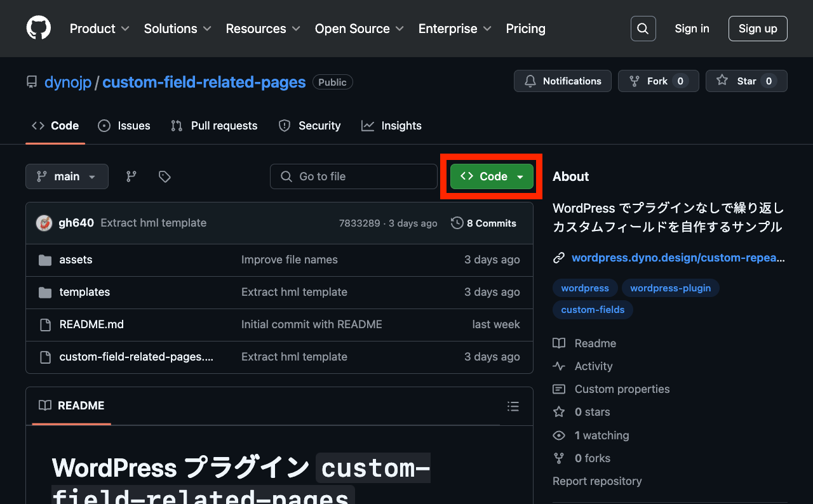Open the 8 Commits history link

484,223
